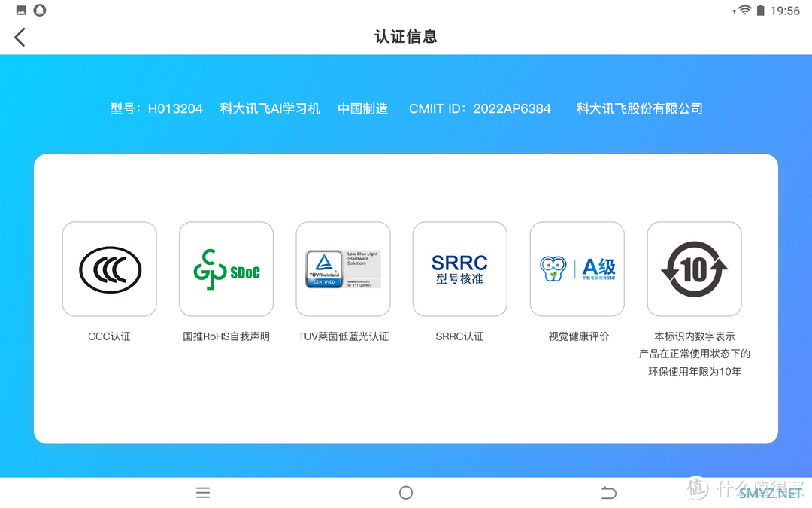Open the round notification icon in status bar
The width and height of the screenshot is (812, 508).
[40, 10]
